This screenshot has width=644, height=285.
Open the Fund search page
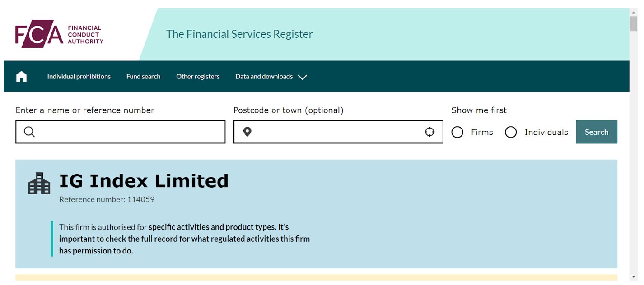click(143, 77)
